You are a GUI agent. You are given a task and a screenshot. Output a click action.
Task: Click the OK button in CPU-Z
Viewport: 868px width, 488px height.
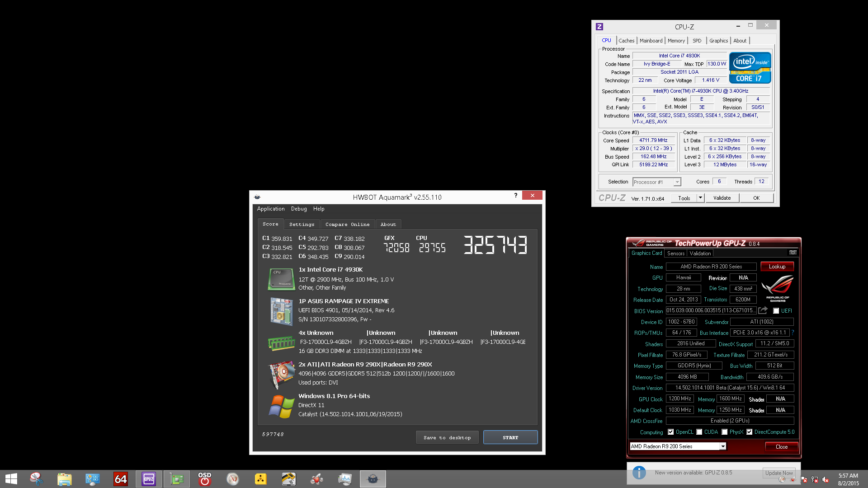click(756, 198)
